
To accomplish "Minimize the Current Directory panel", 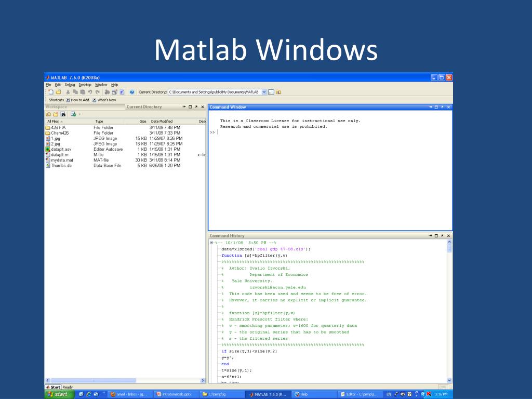I will click(184, 107).
